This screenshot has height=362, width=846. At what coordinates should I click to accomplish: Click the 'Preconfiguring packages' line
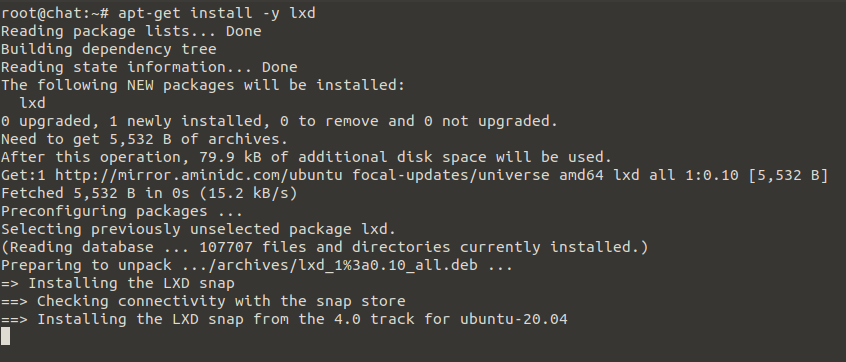(x=122, y=211)
